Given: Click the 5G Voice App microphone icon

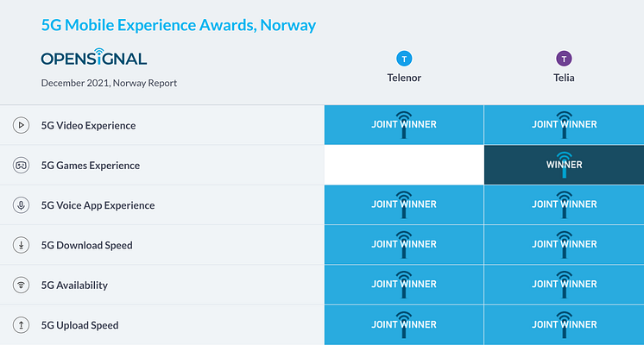Looking at the screenshot, I should [21, 205].
